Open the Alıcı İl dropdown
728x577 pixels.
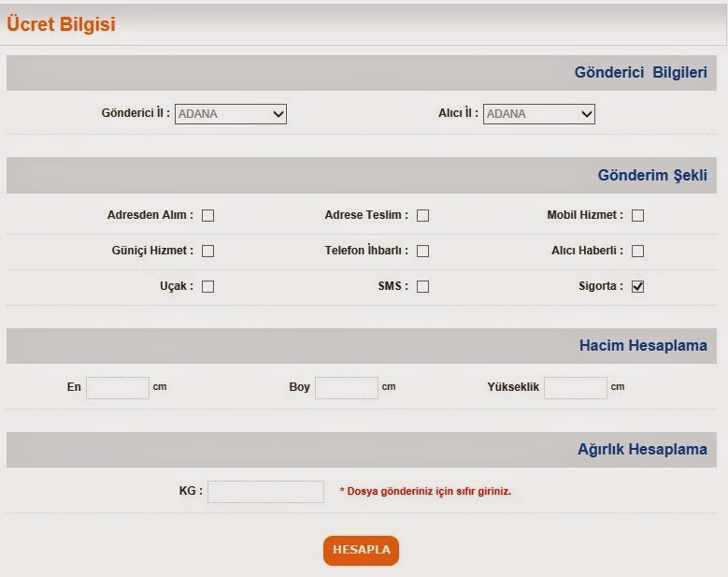click(539, 114)
